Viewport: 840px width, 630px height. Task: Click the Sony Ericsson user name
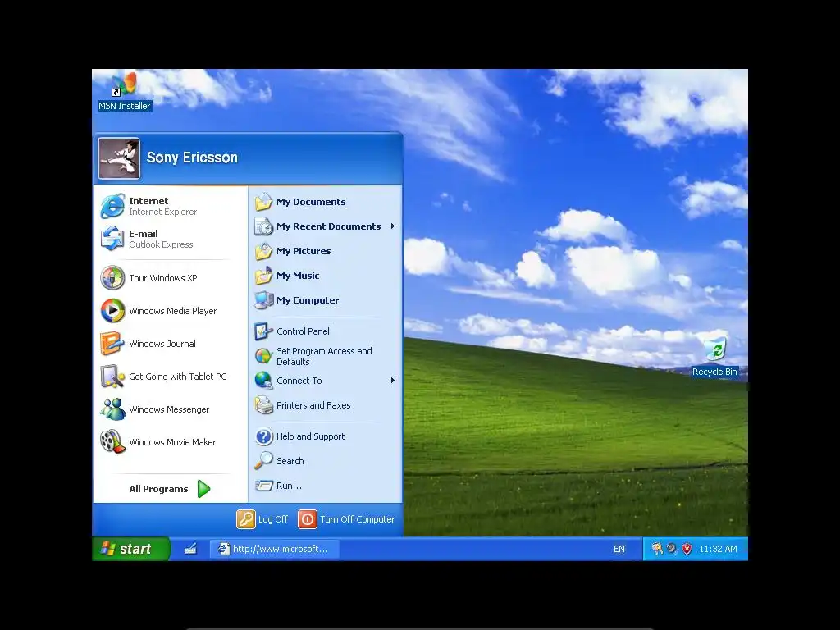[192, 157]
